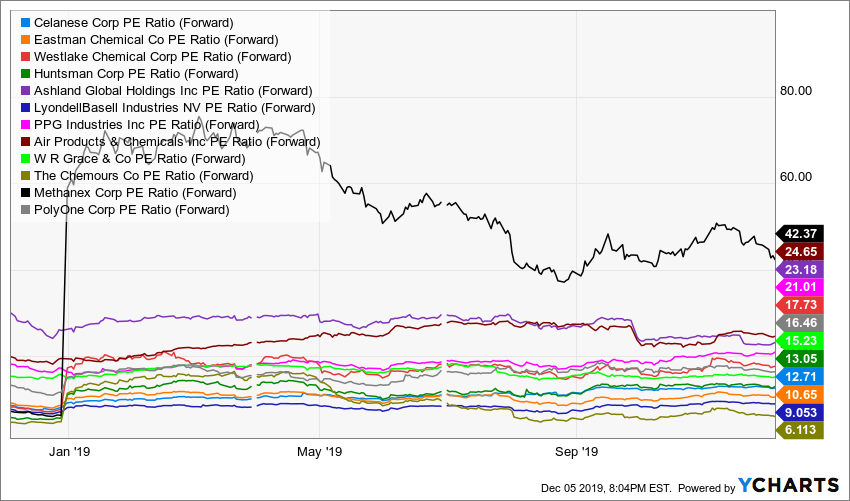
Task: Click the 80.00 y-axis label
Action: [795, 90]
